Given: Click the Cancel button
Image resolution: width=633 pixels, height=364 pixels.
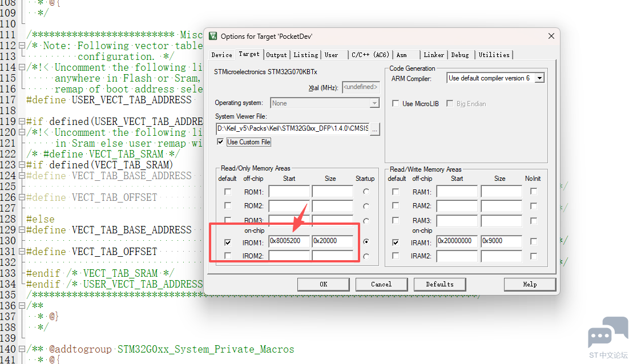Looking at the screenshot, I should point(381,285).
